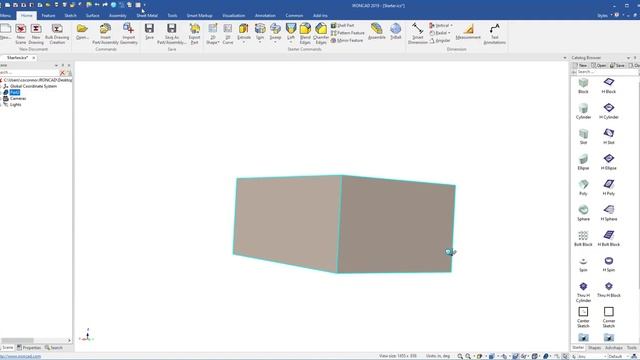Screen dimensions: 640x360
Task: Open the Quick Access toolbar customize arrow
Action: pyautogui.click(x=144, y=5)
